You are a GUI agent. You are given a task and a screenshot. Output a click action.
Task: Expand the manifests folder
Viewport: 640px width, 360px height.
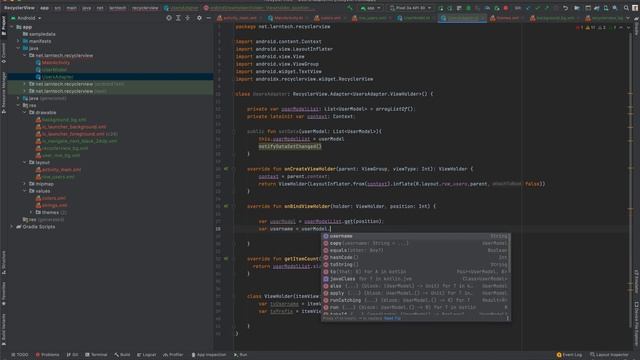click(18, 41)
